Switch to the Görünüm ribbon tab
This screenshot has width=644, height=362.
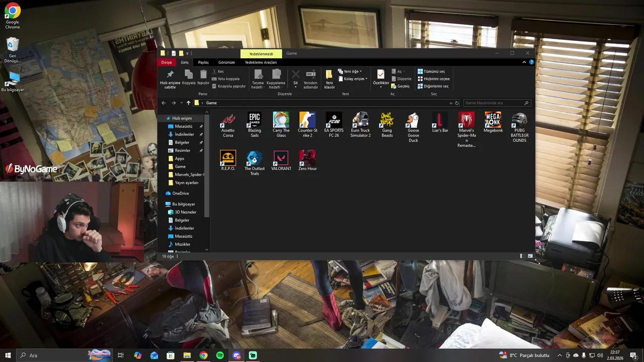click(226, 62)
